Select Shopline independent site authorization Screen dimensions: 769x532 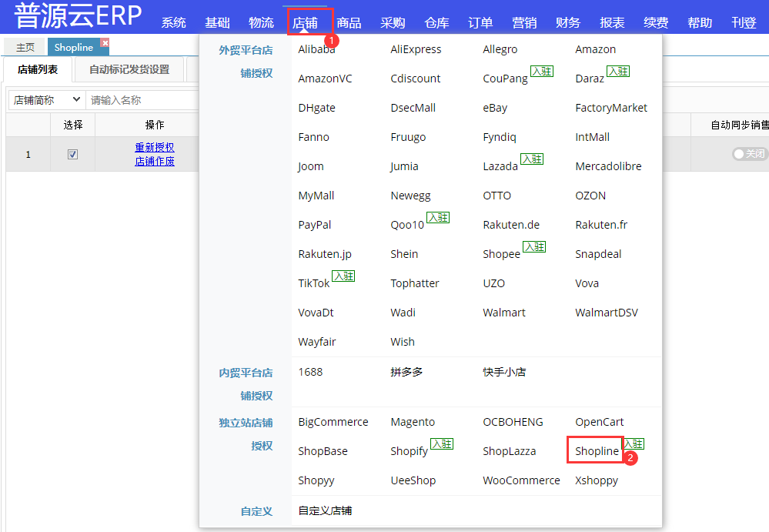[x=597, y=451]
